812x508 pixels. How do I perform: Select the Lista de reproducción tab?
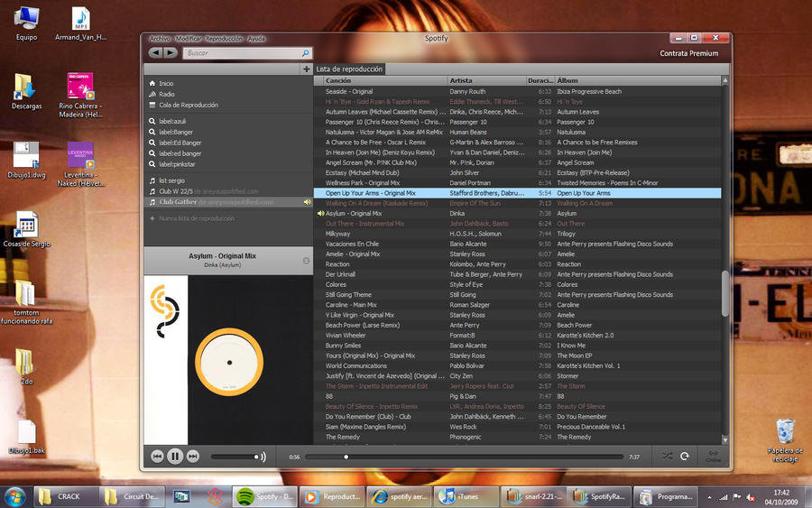coord(349,69)
